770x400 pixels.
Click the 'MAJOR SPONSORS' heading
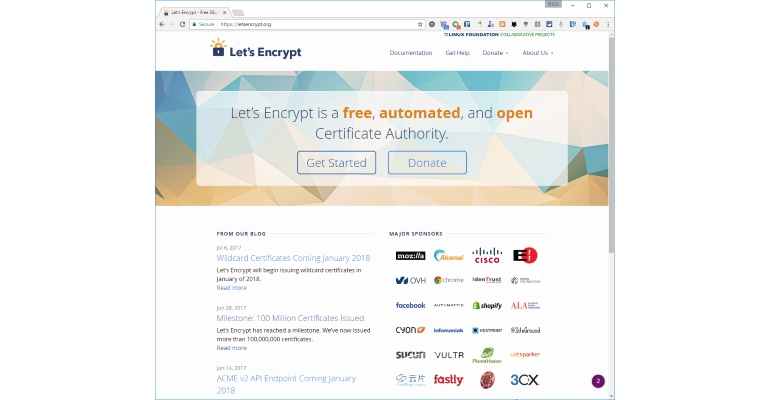(x=416, y=234)
